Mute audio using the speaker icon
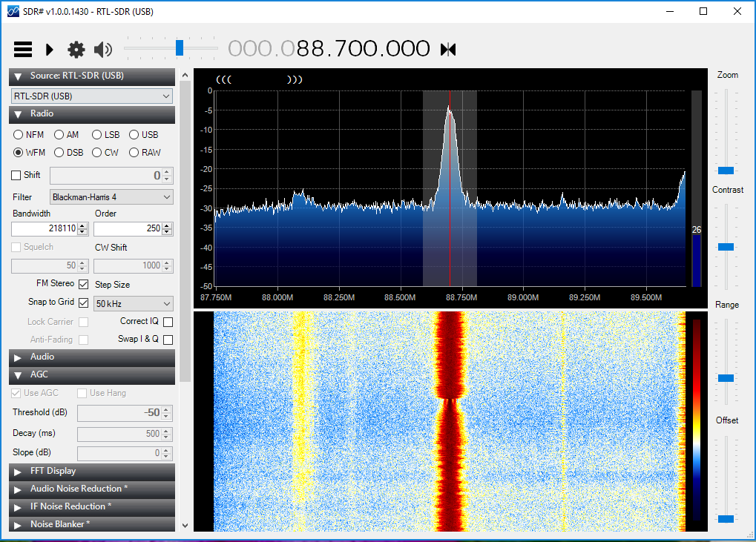This screenshot has width=756, height=542. (x=103, y=49)
